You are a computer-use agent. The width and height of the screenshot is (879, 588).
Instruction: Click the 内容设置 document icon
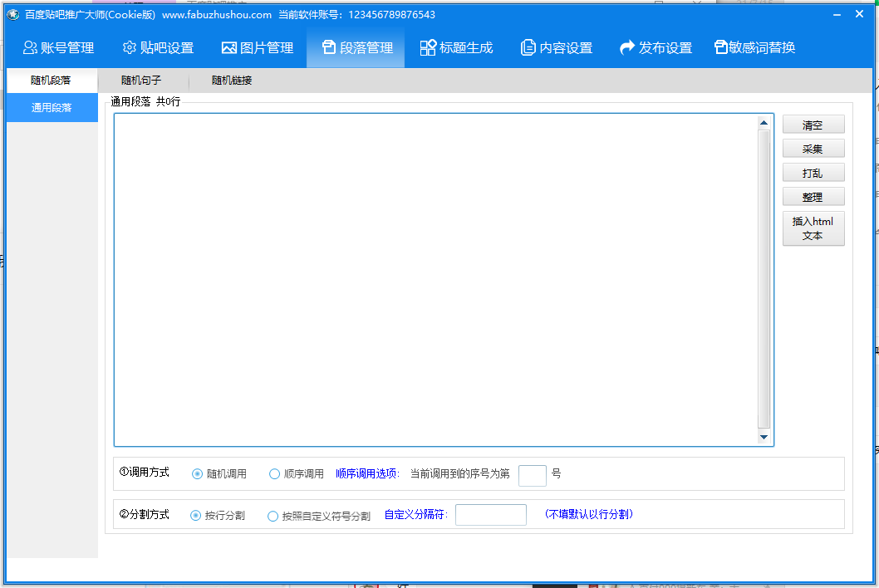(x=528, y=48)
